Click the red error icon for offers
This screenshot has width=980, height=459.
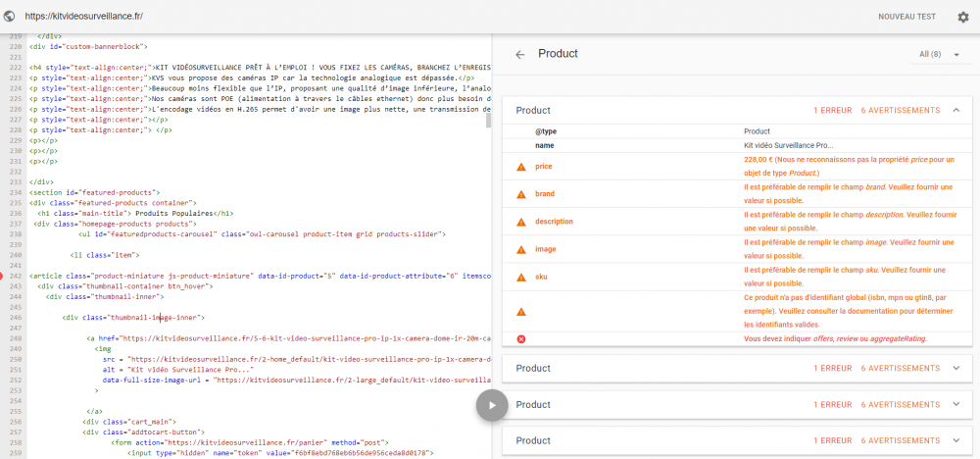[521, 338]
